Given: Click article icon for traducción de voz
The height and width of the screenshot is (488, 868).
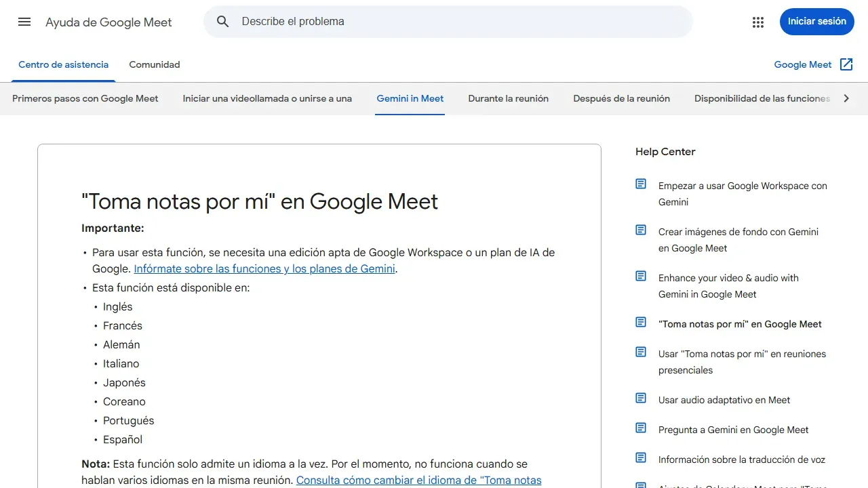Looking at the screenshot, I should [x=641, y=458].
